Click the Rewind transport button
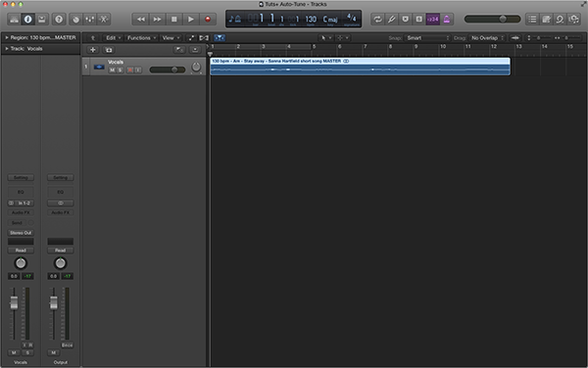This screenshot has height=368, width=588. pos(140,20)
